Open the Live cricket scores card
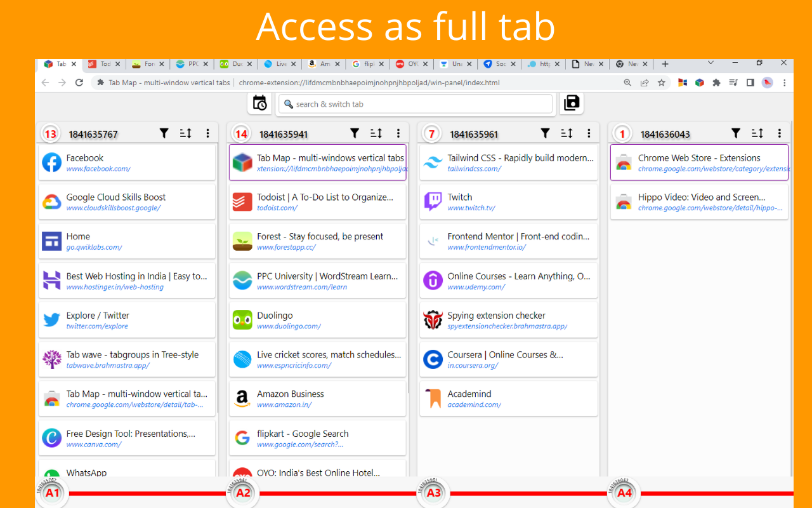812x508 pixels. tap(318, 359)
